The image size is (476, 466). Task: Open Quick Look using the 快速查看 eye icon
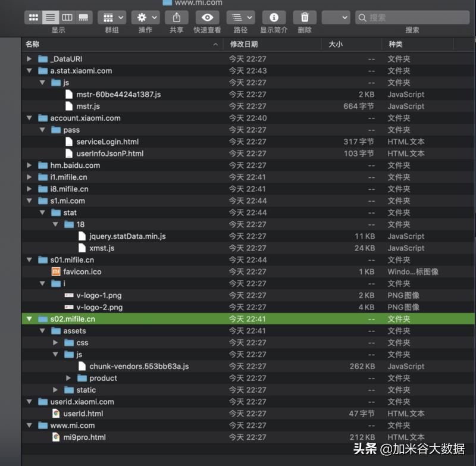point(206,17)
